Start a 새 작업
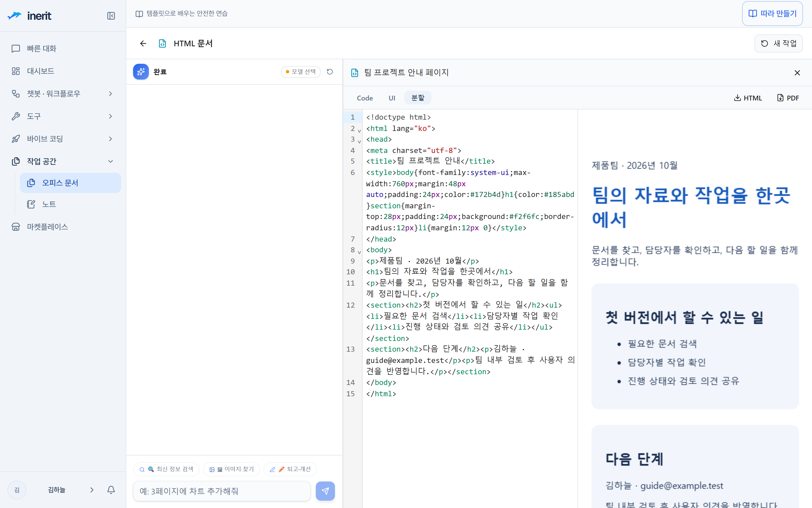 tap(778, 43)
